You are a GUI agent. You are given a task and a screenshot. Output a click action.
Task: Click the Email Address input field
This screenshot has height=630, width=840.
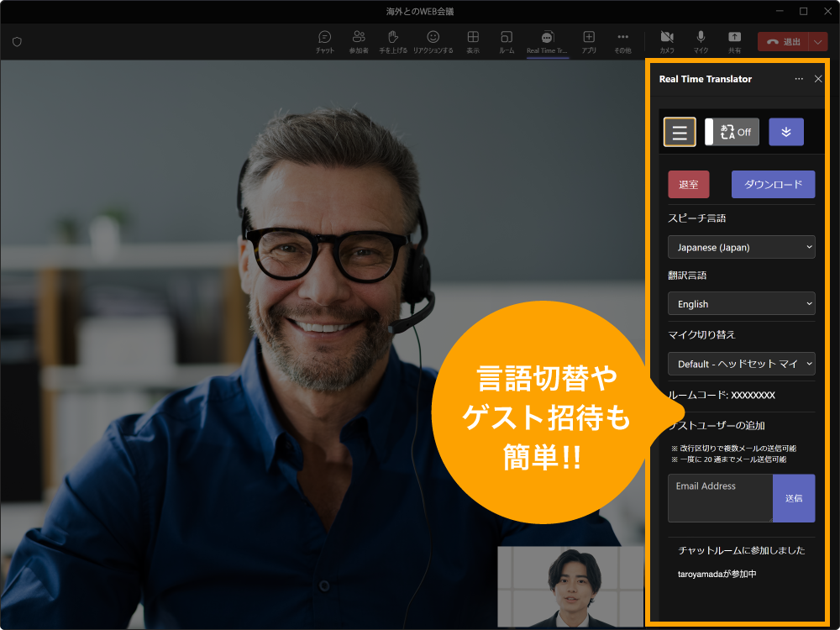tap(720, 497)
